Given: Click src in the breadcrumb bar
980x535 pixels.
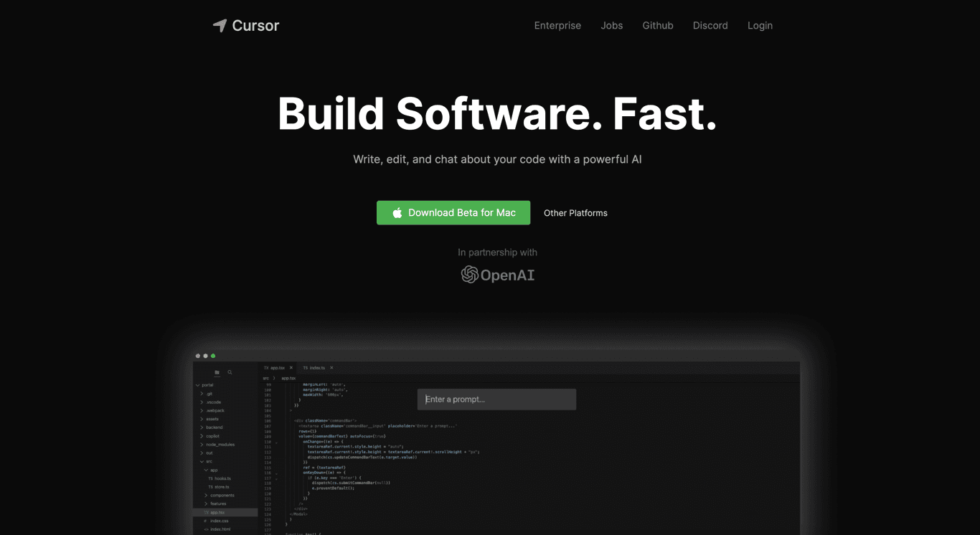Looking at the screenshot, I should coord(265,378).
